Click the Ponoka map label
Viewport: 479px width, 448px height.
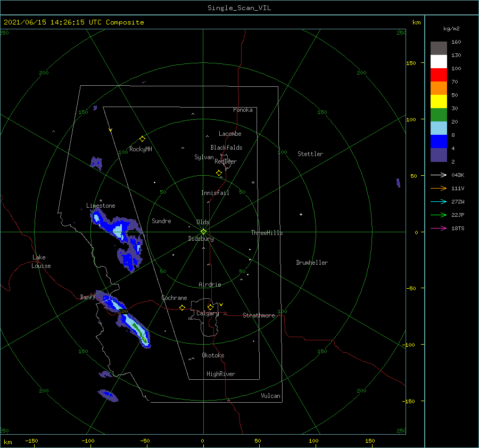click(x=243, y=110)
